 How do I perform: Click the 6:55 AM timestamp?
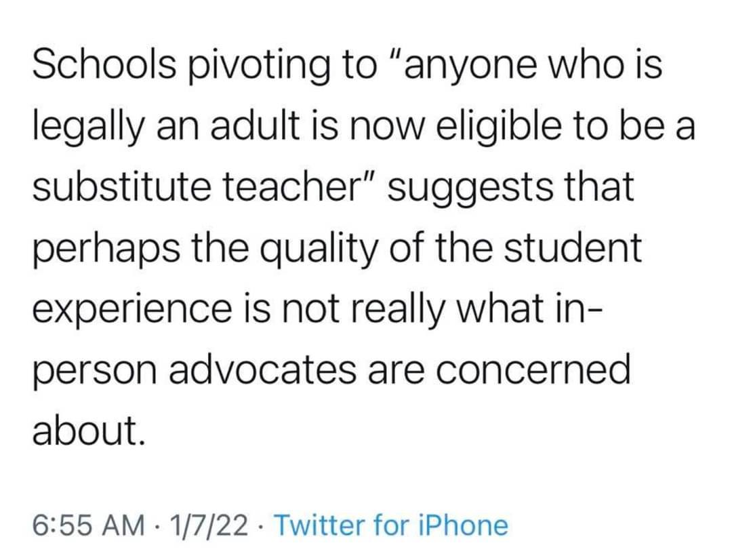click(89, 525)
